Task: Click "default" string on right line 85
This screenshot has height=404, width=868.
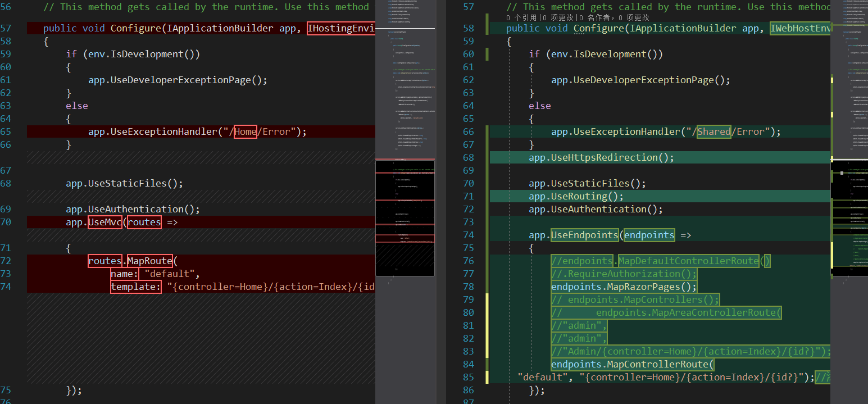Action: (x=543, y=377)
